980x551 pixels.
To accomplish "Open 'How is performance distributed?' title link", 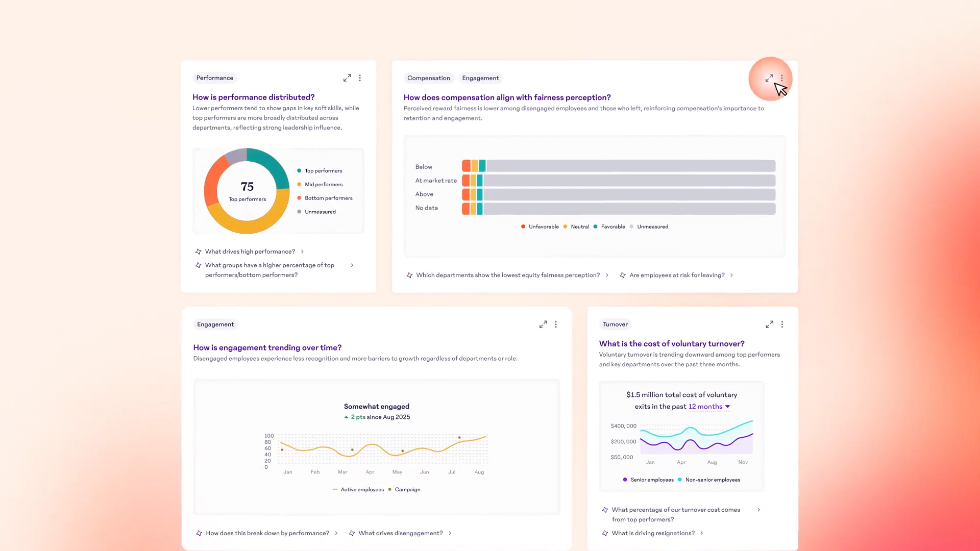I will pos(253,97).
